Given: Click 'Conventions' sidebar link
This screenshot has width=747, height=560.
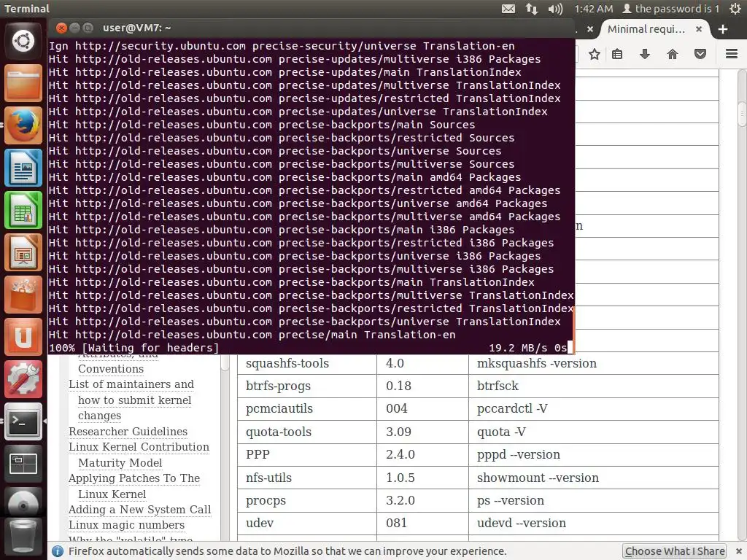Looking at the screenshot, I should [111, 369].
